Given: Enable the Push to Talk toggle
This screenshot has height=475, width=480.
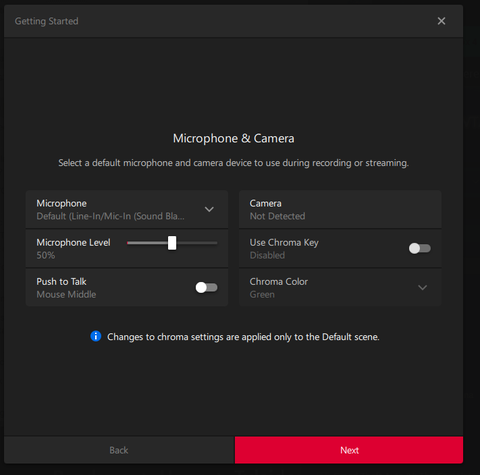Looking at the screenshot, I should [x=206, y=287].
